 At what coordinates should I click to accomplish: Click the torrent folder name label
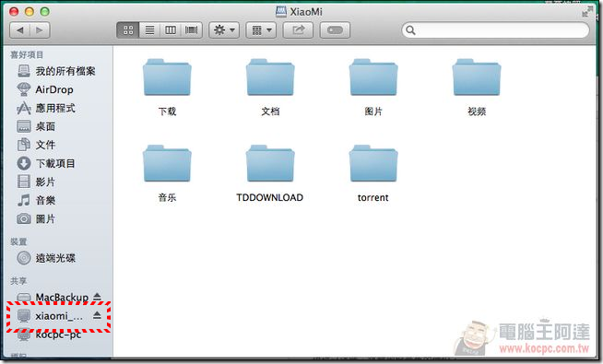(373, 197)
